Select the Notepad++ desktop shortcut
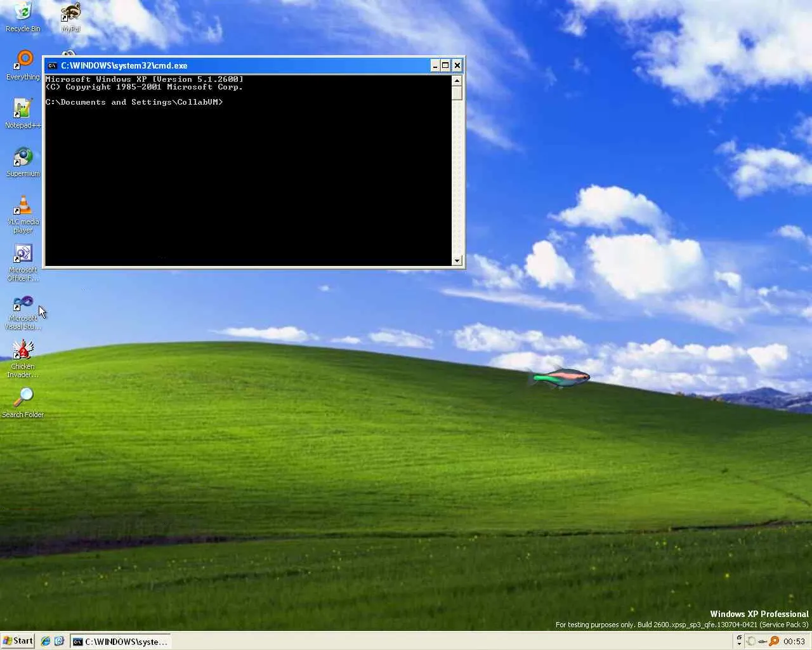 coord(23,114)
